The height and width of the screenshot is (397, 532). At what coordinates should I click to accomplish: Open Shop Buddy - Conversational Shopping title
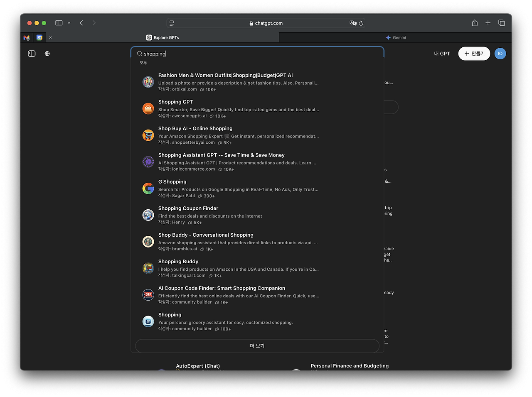click(206, 235)
